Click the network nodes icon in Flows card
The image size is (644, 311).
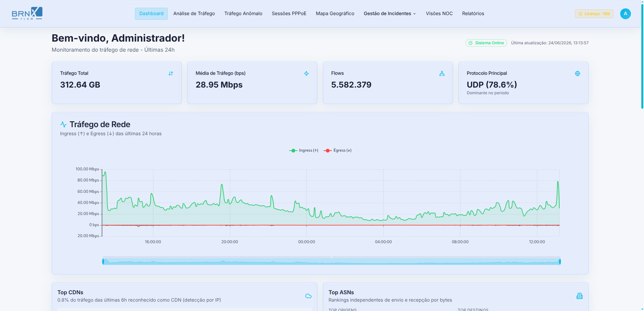(x=442, y=73)
